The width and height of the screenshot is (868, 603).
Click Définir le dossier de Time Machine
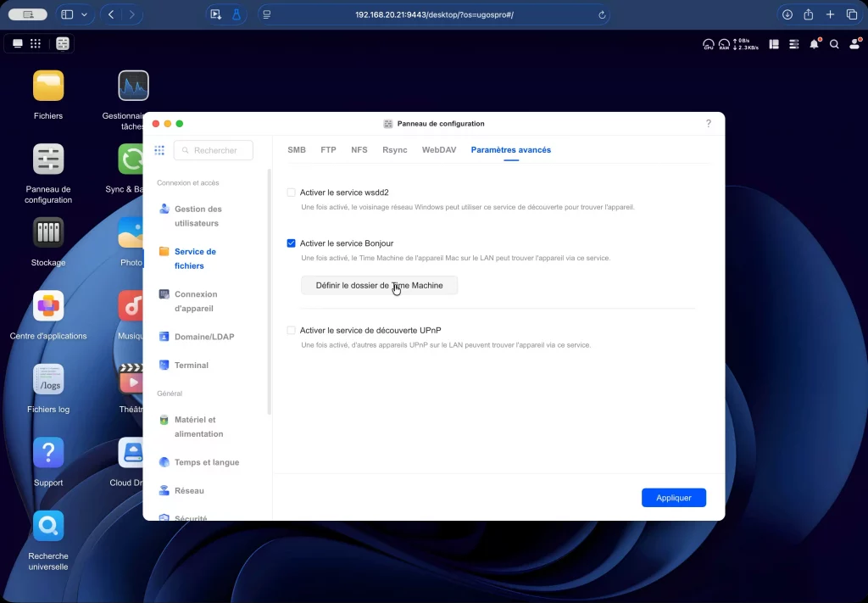point(379,286)
